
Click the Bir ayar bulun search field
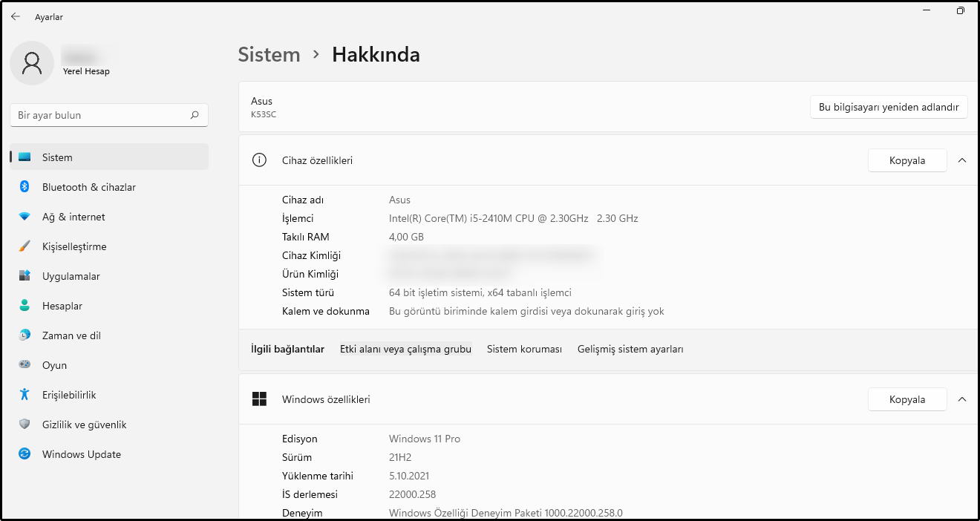coord(102,115)
